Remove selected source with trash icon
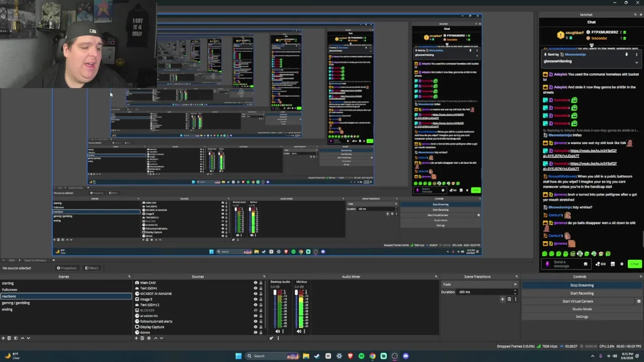 tap(142, 338)
